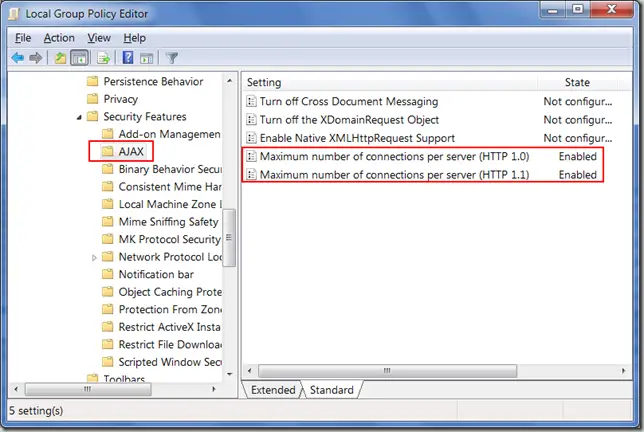Select Restrict File Download tree folder

click(x=170, y=345)
